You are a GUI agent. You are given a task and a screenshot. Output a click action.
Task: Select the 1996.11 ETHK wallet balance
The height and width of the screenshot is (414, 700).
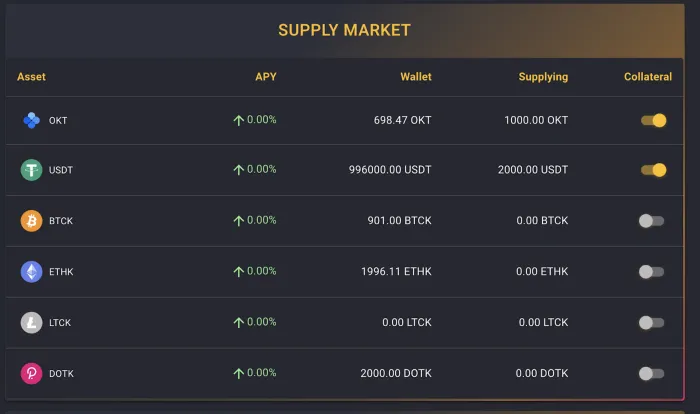click(x=396, y=272)
